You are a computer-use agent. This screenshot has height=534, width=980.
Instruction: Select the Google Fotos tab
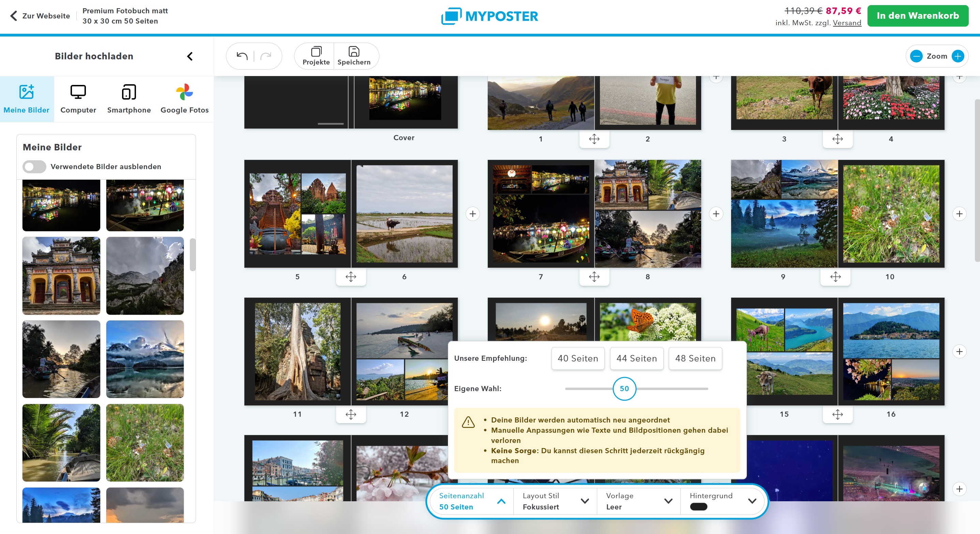tap(184, 99)
